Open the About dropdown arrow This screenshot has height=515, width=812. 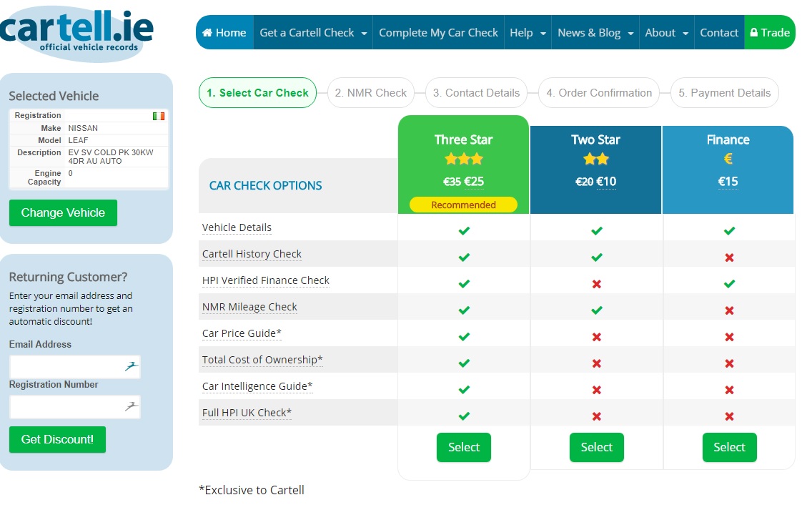(x=685, y=33)
